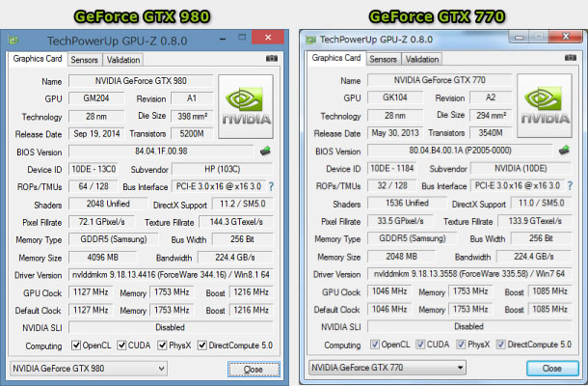
Task: Click Memory Size value 4096 MB
Action: pyautogui.click(x=102, y=258)
